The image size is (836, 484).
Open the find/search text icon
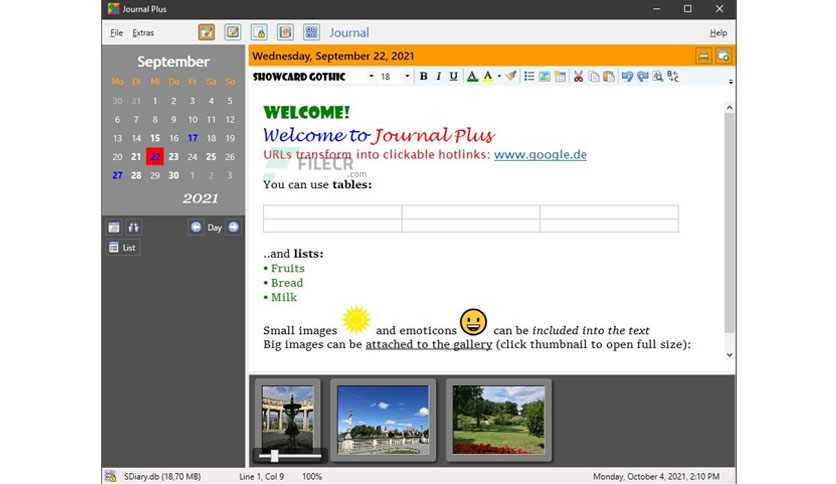click(x=658, y=76)
